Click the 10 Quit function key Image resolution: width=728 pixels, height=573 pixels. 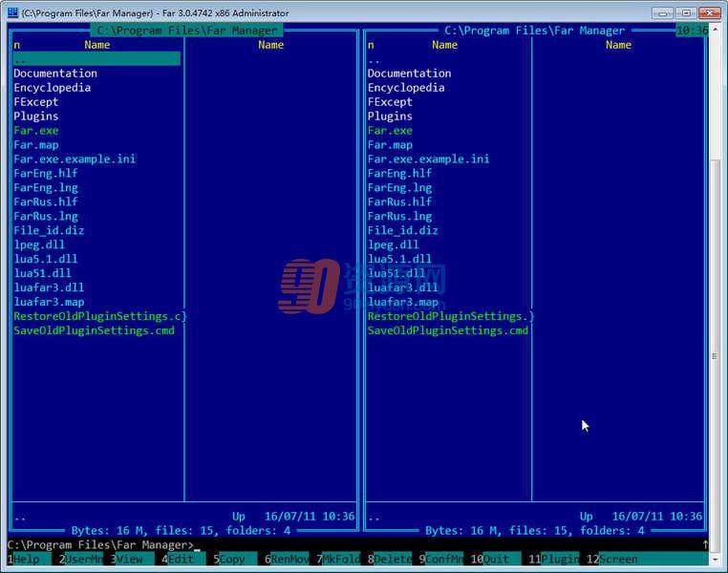pos(497,559)
